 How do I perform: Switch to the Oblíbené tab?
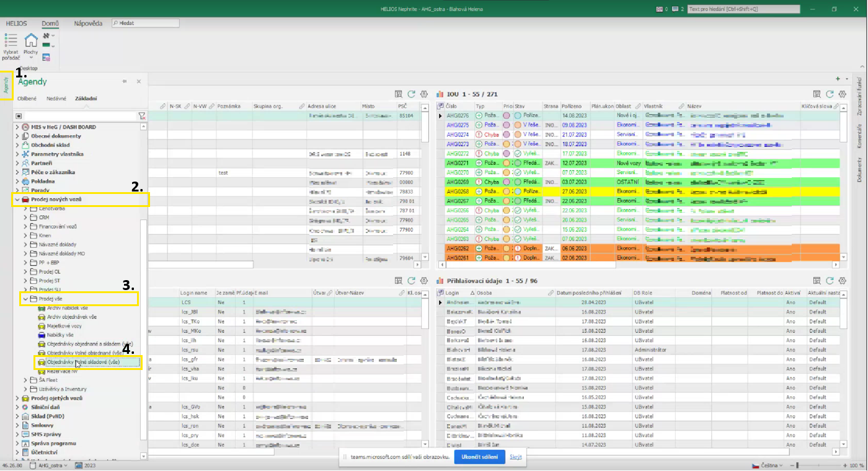click(27, 99)
